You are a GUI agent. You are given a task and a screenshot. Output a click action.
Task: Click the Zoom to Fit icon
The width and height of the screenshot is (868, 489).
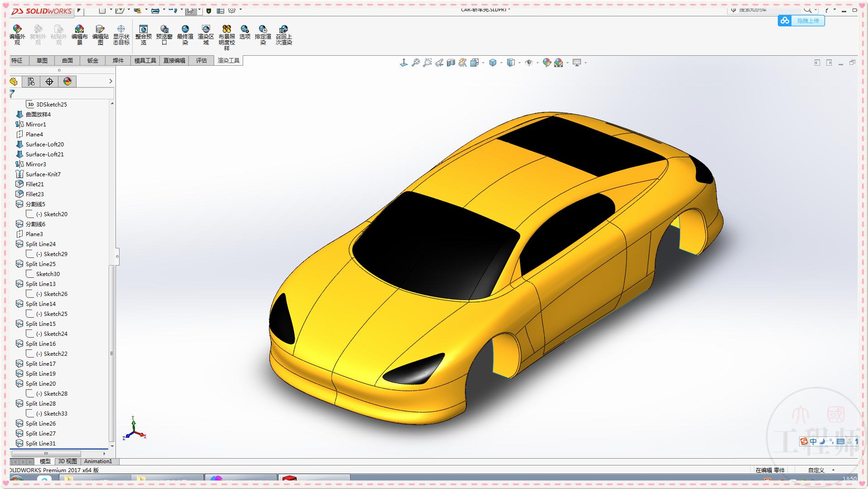(x=416, y=62)
